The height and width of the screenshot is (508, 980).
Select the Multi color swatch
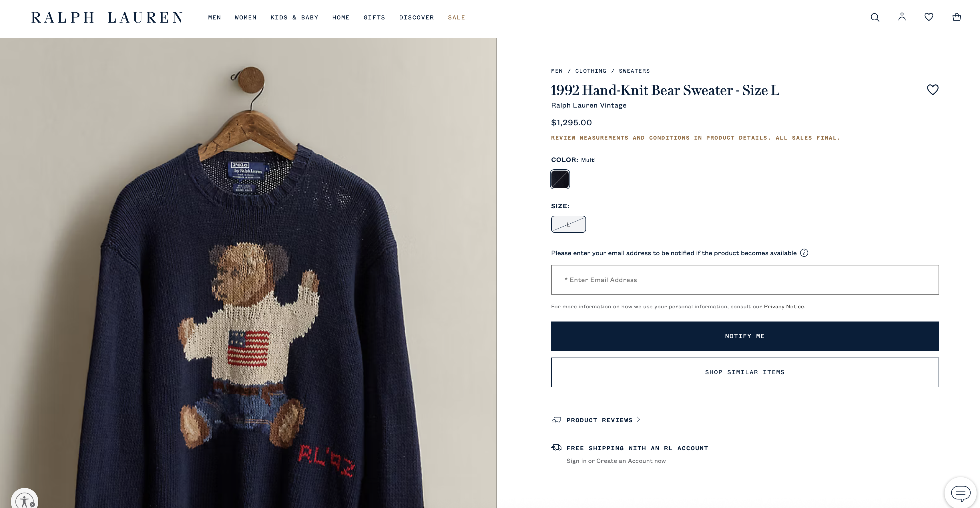click(560, 179)
